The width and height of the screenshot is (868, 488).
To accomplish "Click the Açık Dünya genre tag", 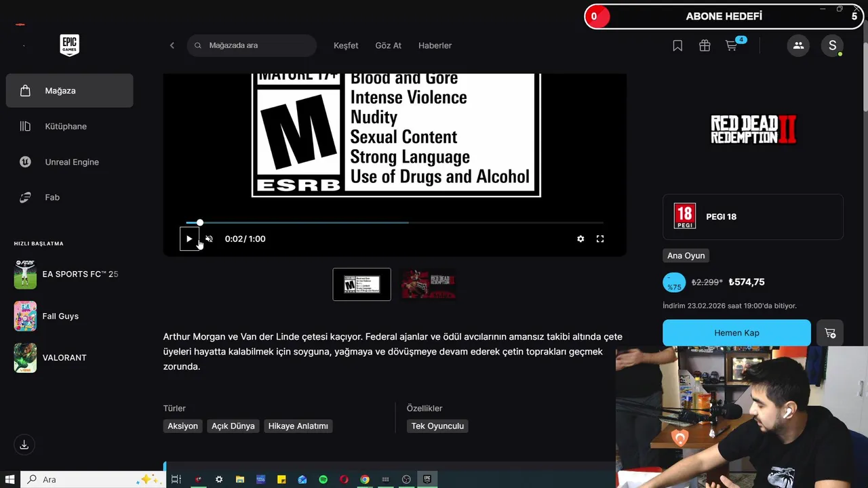I will [x=233, y=426].
